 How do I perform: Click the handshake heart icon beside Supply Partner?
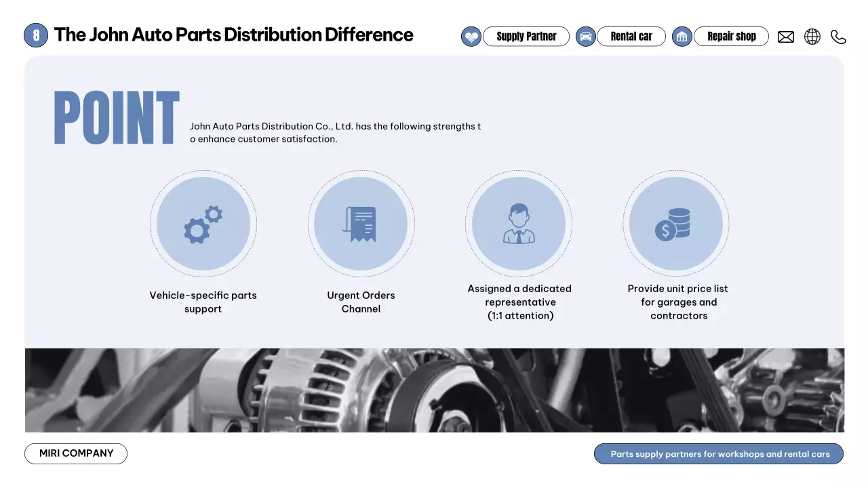(x=471, y=37)
